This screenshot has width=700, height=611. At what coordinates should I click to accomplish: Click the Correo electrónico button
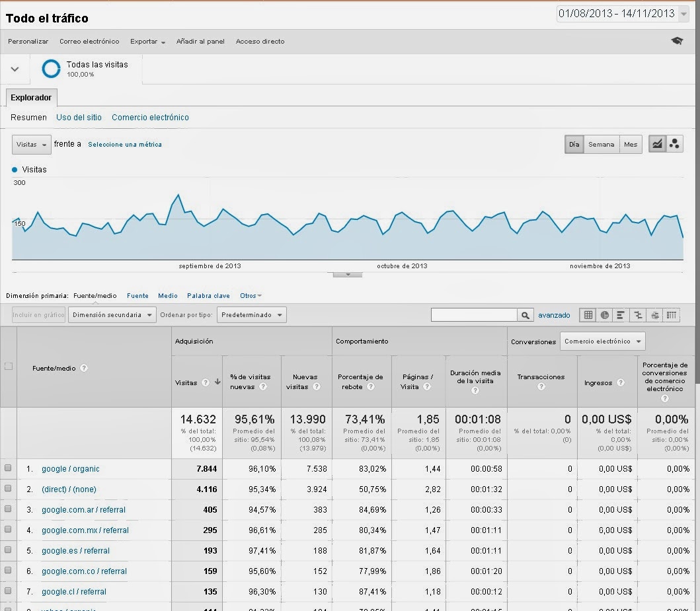tap(89, 42)
